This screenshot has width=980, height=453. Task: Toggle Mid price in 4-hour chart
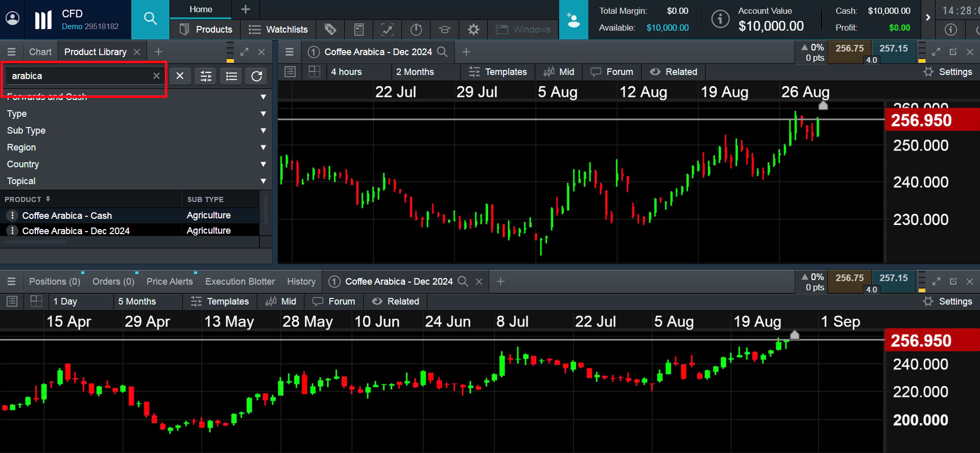pos(559,72)
